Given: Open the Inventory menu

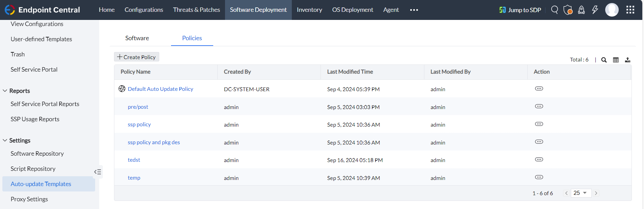Looking at the screenshot, I should [309, 10].
